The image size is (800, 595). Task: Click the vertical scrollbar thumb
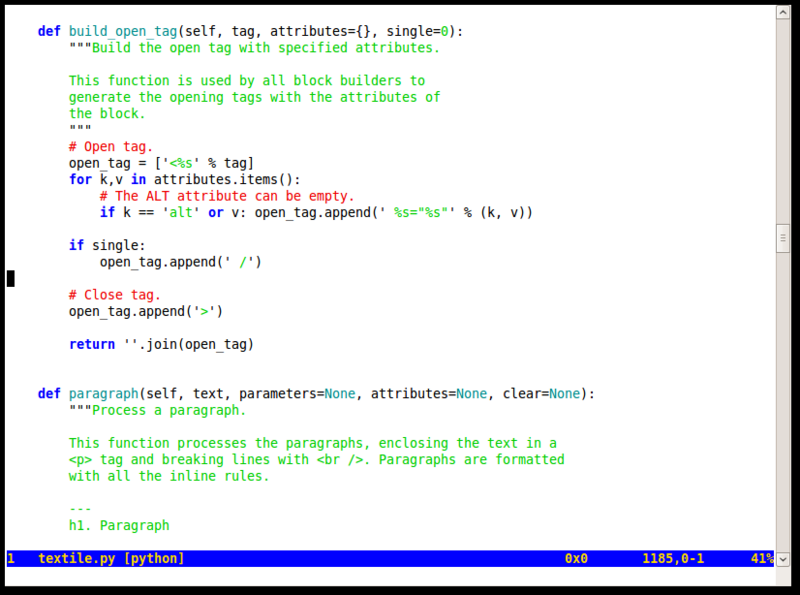pyautogui.click(x=783, y=238)
